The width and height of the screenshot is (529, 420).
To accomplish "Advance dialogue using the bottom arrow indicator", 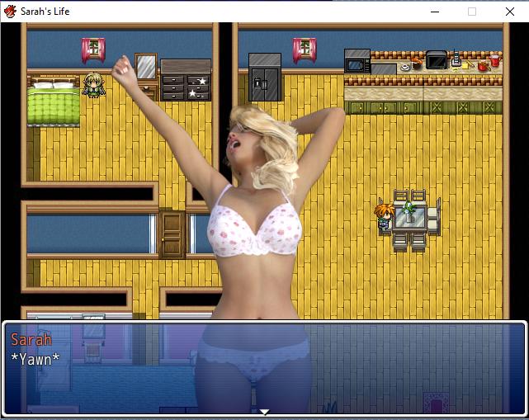I will click(264, 411).
